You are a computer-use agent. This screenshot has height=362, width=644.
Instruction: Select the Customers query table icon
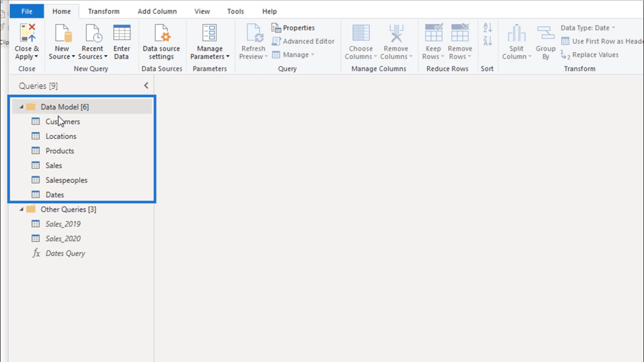click(x=35, y=121)
